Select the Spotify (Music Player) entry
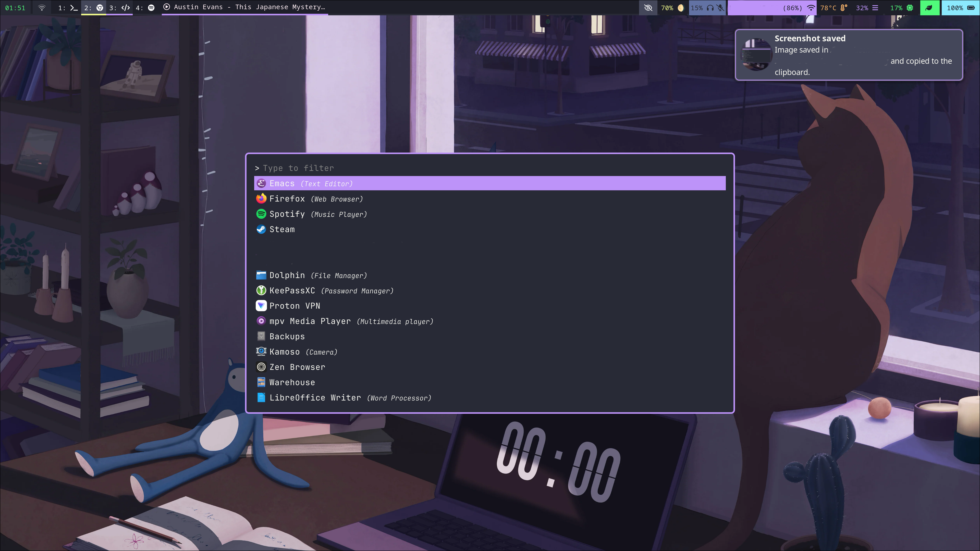980x551 pixels. point(490,214)
